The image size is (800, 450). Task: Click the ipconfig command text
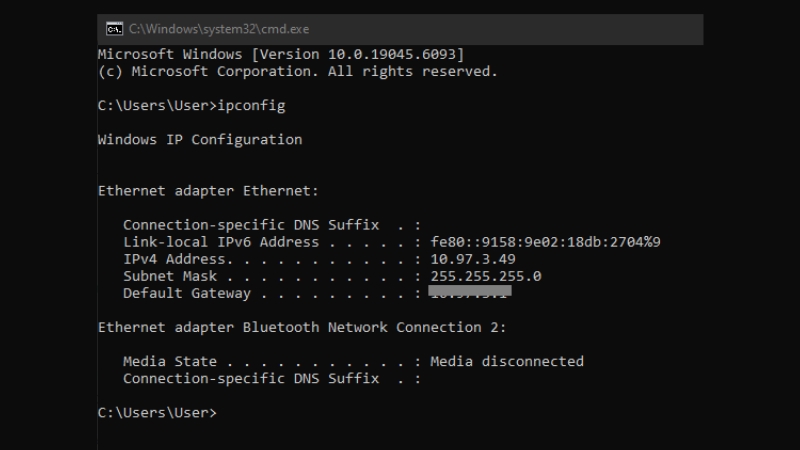[x=252, y=106]
